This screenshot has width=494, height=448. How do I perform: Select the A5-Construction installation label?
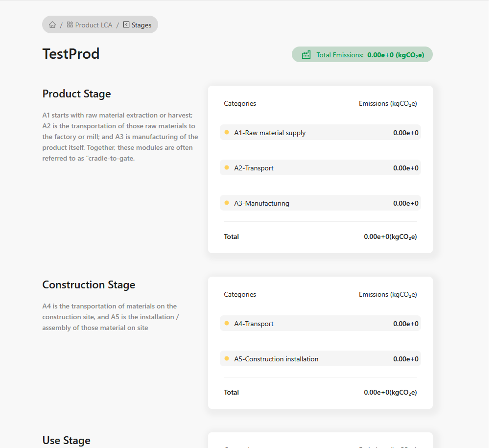pos(276,359)
